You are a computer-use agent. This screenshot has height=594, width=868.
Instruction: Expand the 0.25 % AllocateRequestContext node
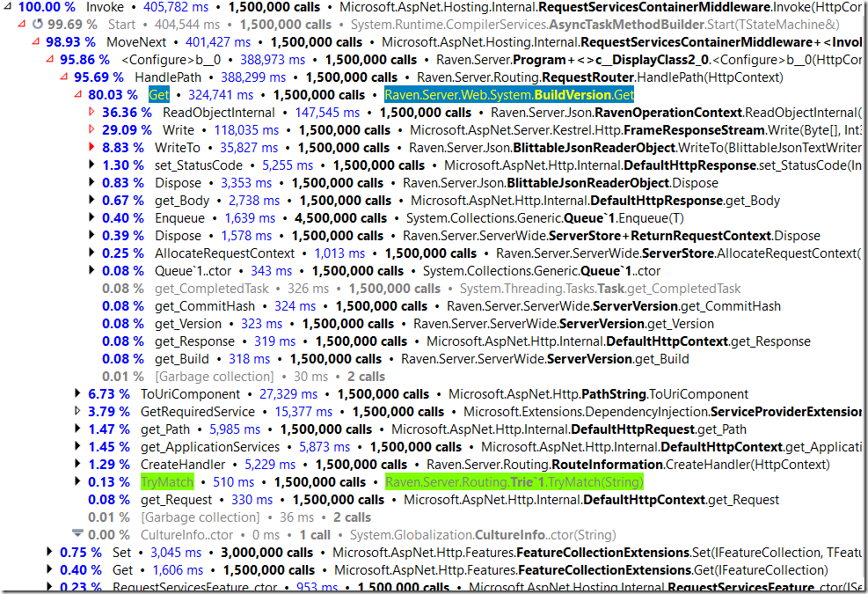tap(91, 253)
